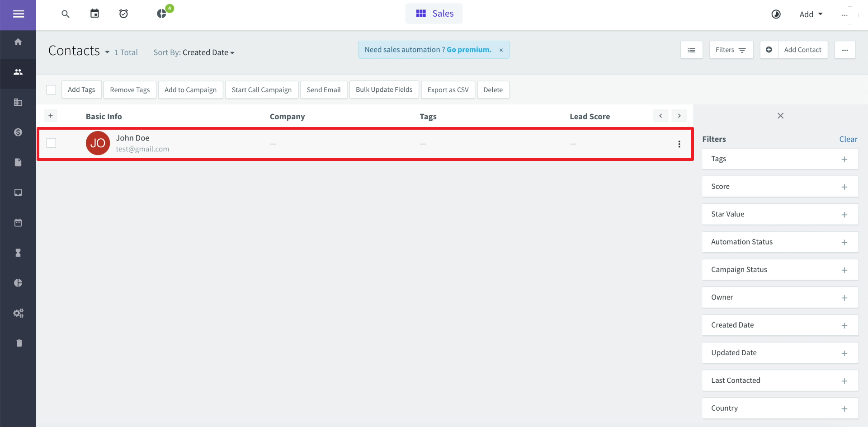Screen dimensions: 868x427
Task: Click the Filters button
Action: 731,50
